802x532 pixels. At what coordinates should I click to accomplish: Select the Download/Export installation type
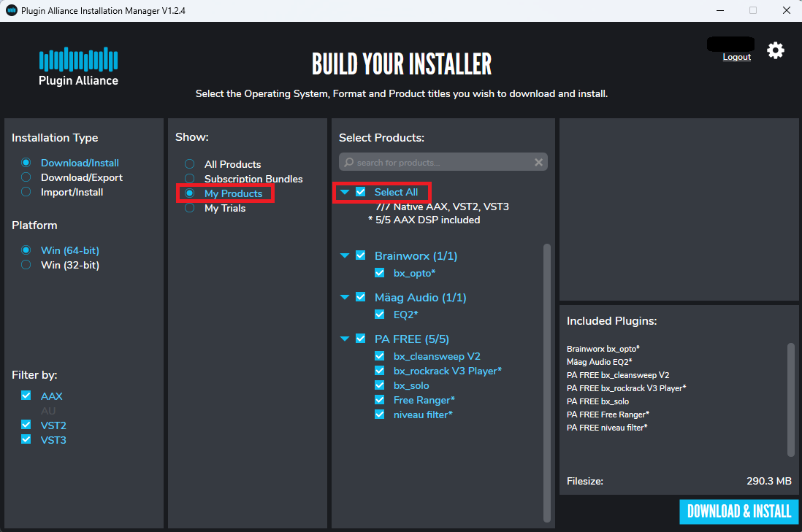click(26, 177)
